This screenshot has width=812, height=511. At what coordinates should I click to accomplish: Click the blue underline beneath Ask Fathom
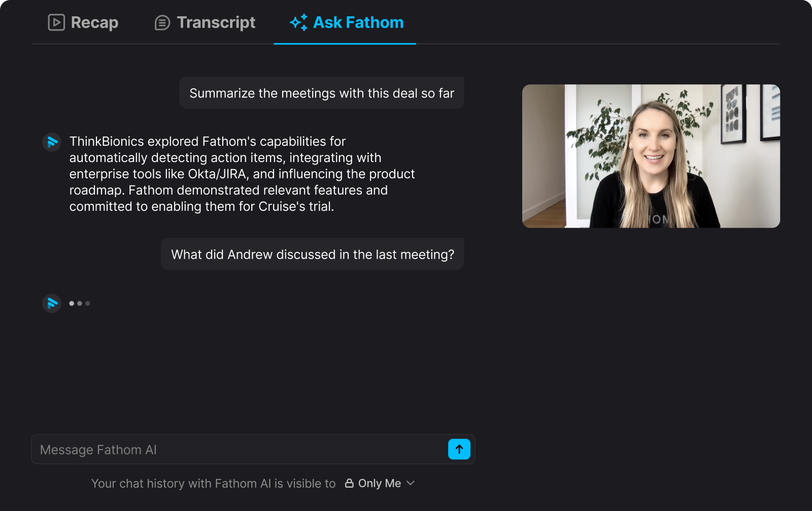[345, 44]
